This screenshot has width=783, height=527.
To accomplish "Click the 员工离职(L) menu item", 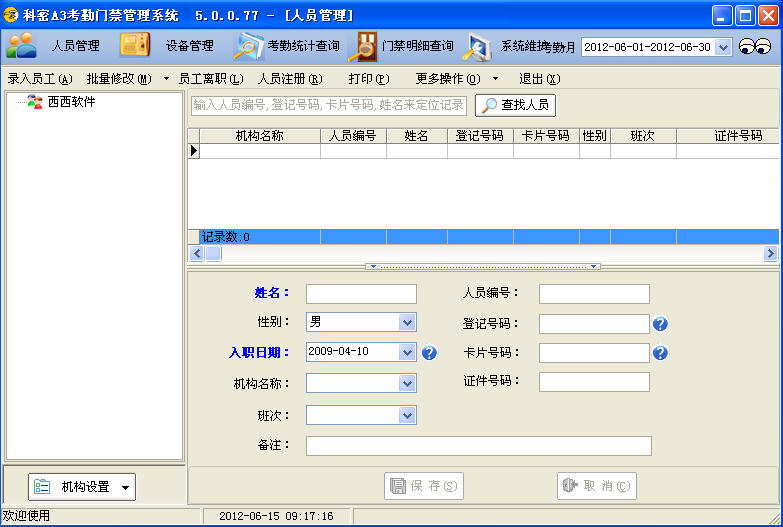I will [x=211, y=79].
